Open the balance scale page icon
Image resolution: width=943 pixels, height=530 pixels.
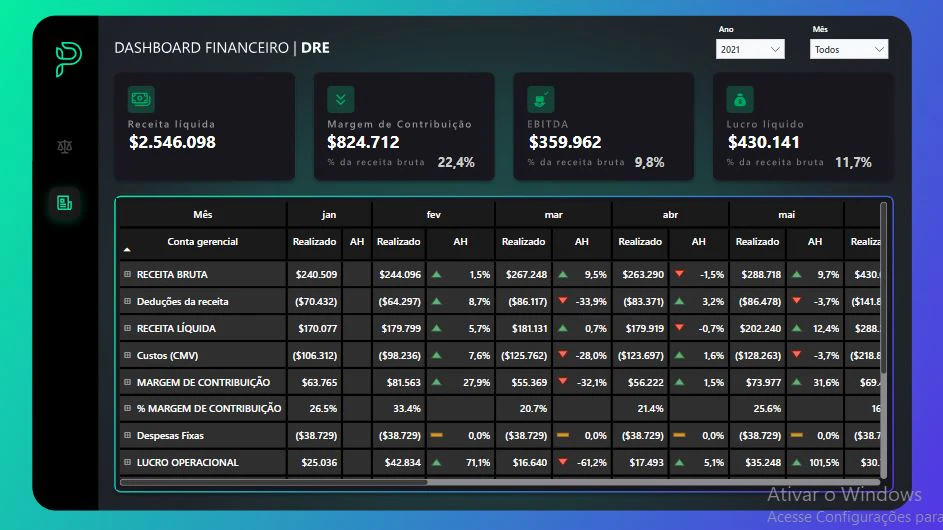pos(64,146)
